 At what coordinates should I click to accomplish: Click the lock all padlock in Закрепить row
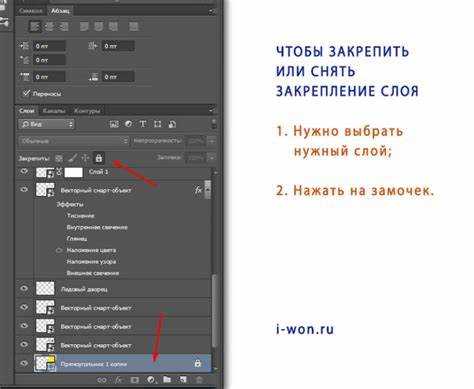click(x=99, y=158)
